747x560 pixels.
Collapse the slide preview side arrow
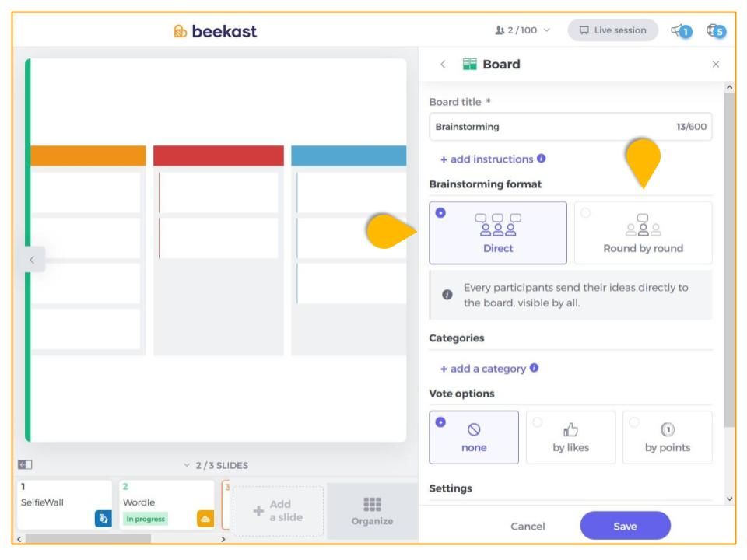(33, 260)
